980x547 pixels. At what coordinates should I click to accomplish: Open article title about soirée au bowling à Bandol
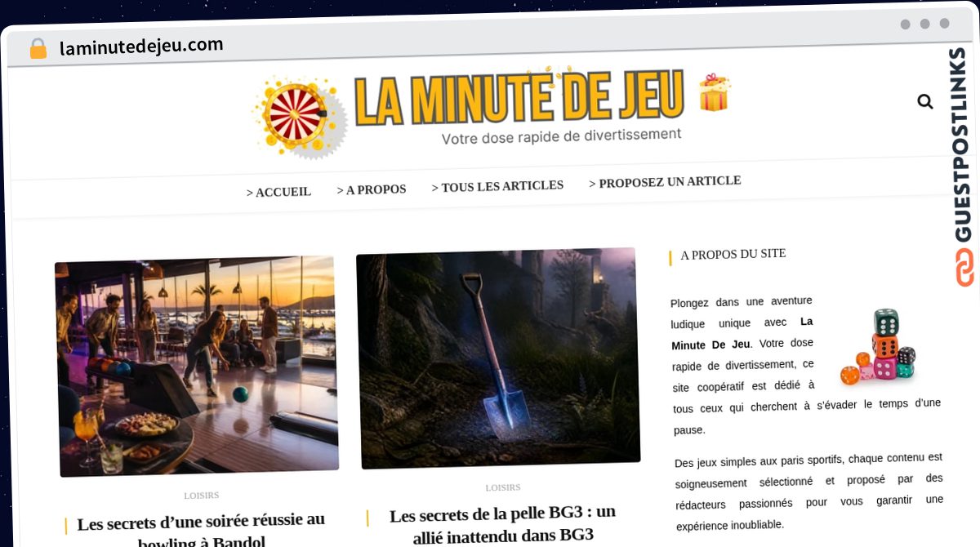pos(202,531)
